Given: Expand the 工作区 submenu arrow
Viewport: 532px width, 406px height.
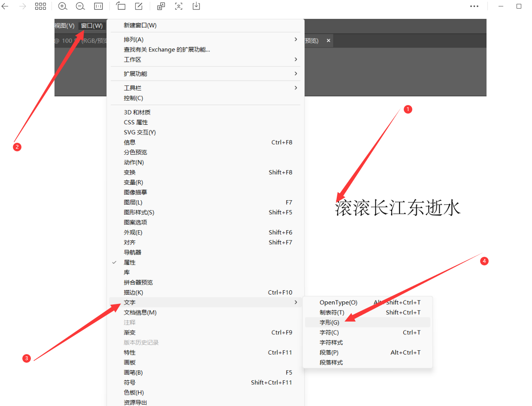Looking at the screenshot, I should pyautogui.click(x=296, y=59).
